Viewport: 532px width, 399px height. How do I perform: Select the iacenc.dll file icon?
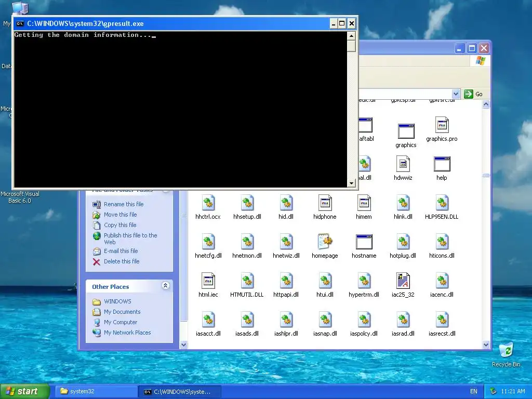coord(442,281)
